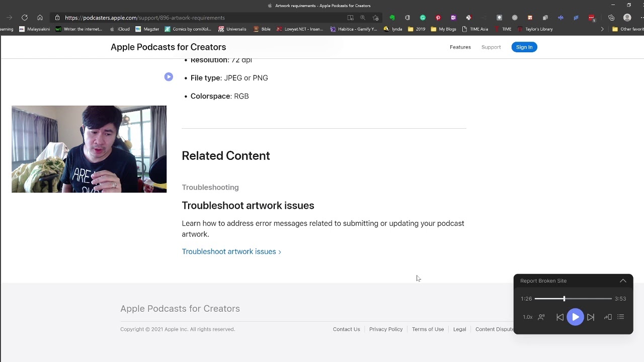Go to Apple Podcasts for Creators header title
The width and height of the screenshot is (644, 362).
(x=168, y=47)
